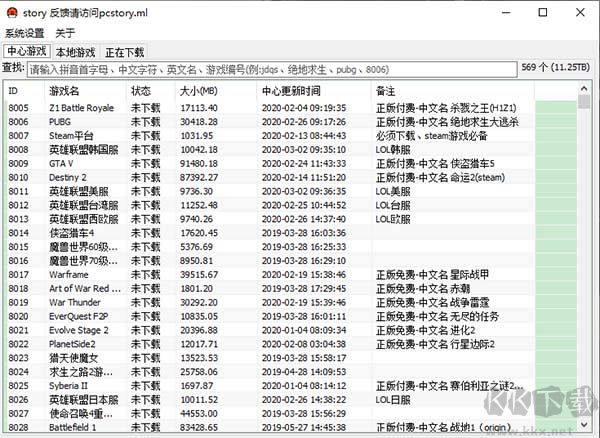Sort by the 中心更新时间 column header
Screen dimensions: 600x438
(x=315, y=91)
